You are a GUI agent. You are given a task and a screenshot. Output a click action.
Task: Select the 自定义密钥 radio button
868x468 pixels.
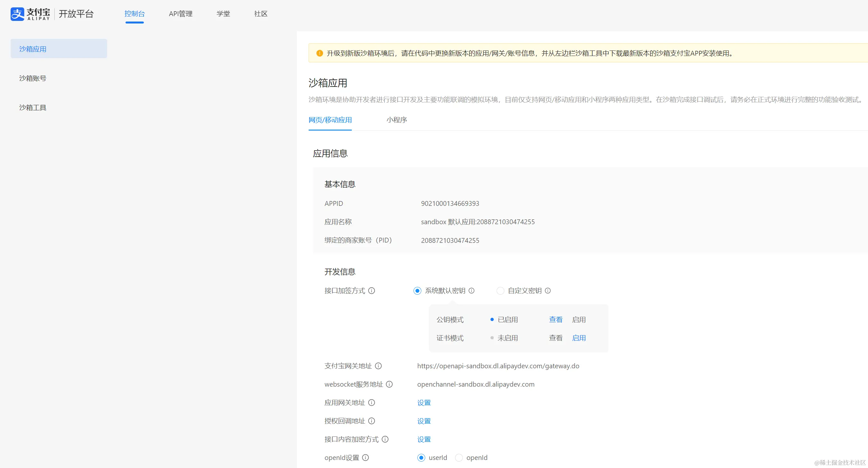coord(500,290)
